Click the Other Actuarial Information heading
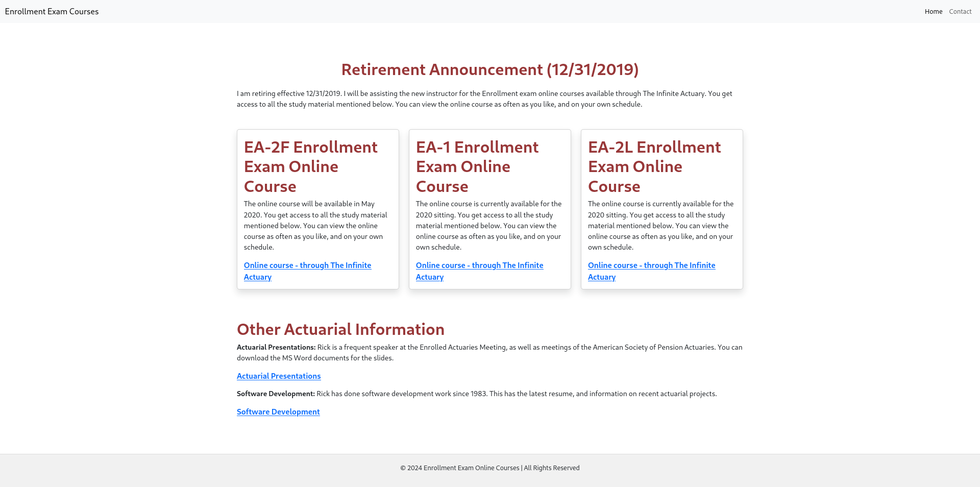The width and height of the screenshot is (980, 487). pyautogui.click(x=340, y=329)
